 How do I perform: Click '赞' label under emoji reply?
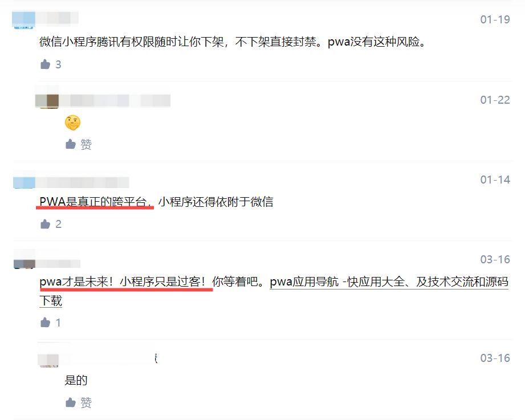click(86, 144)
